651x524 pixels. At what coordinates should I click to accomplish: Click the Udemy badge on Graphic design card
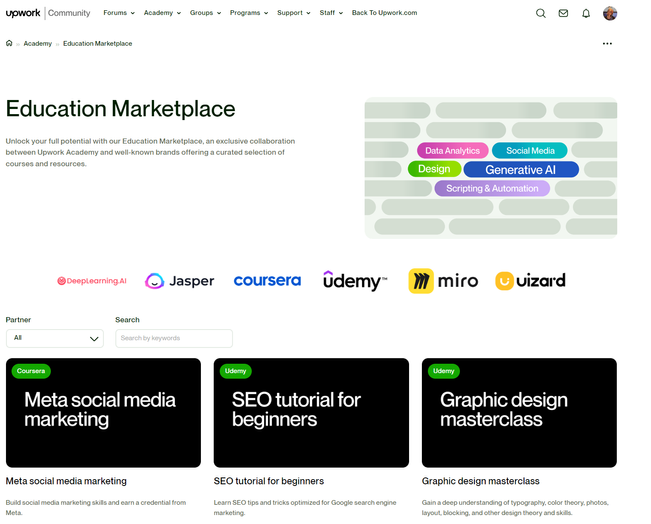444,371
